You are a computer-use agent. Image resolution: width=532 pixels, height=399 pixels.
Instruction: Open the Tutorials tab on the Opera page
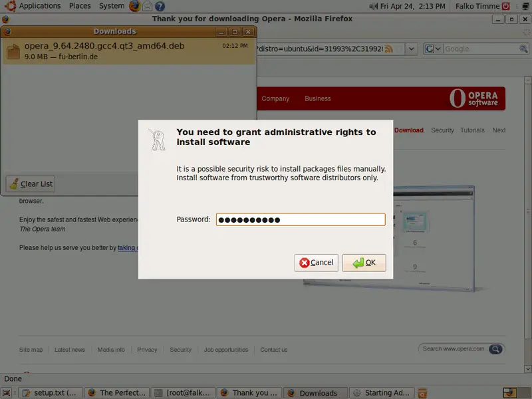tap(472, 130)
